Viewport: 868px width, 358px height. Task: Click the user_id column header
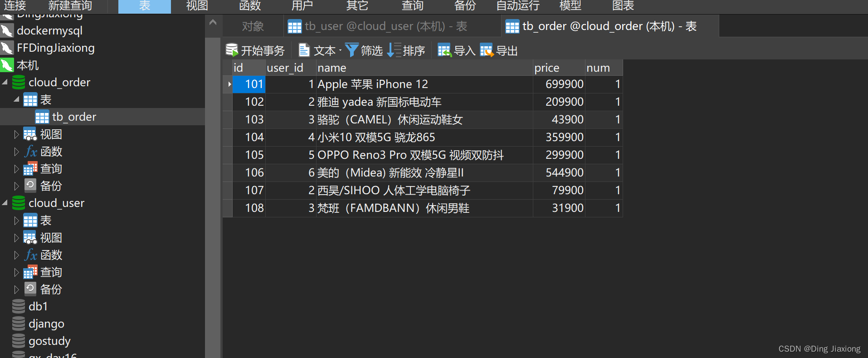[x=291, y=68]
